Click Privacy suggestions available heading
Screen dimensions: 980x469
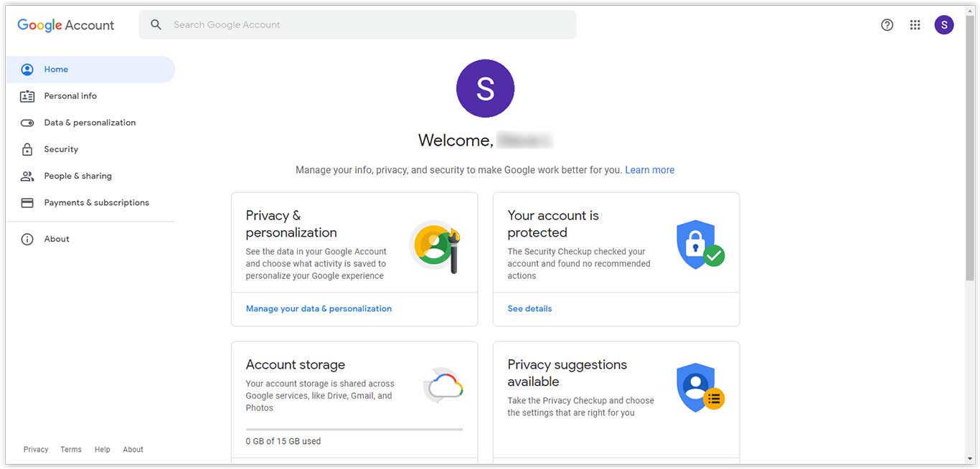pyautogui.click(x=567, y=373)
